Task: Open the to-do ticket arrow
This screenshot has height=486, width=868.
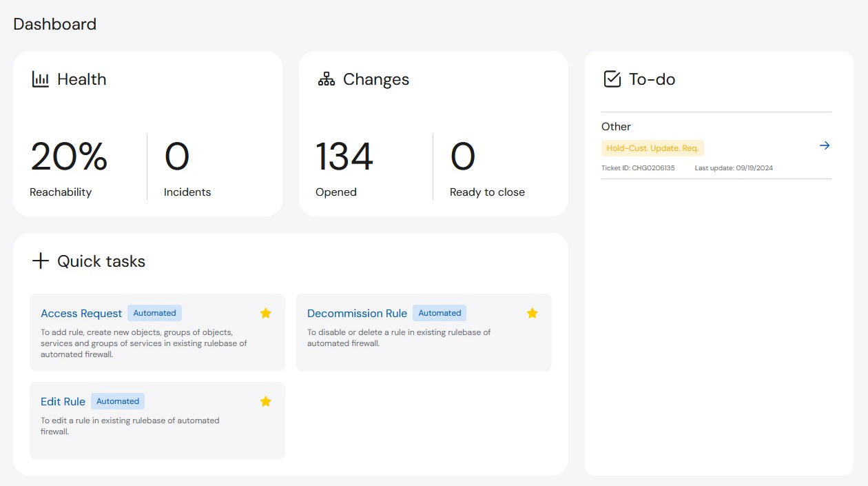Action: [x=825, y=145]
